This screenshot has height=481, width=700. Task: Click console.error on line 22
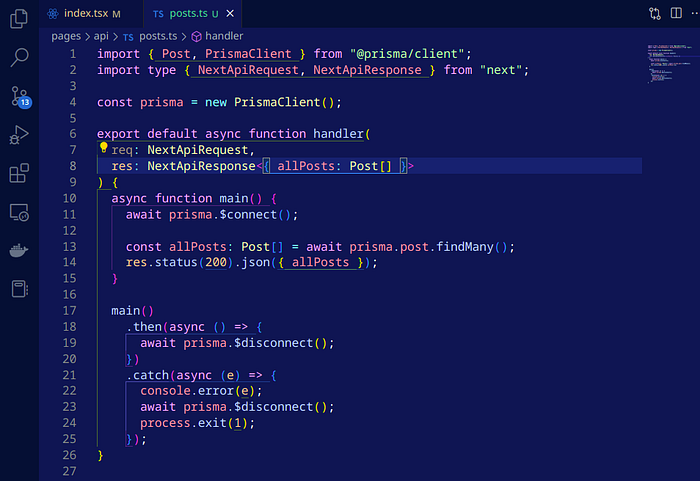[x=187, y=391]
